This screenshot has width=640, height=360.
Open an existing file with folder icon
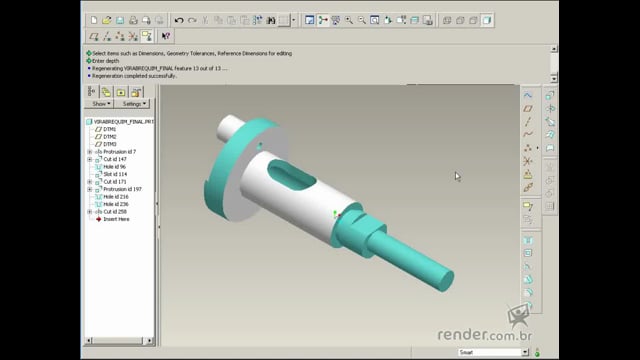[107, 20]
